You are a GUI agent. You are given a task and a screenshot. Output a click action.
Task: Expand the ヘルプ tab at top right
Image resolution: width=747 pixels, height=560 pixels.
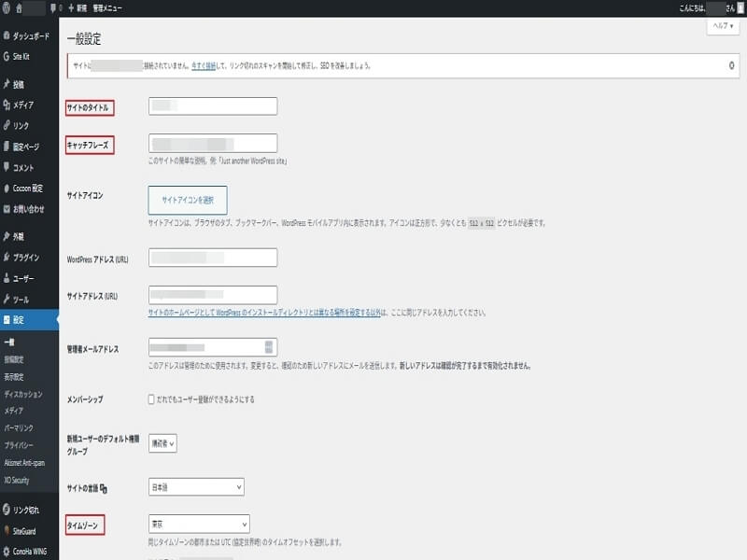(723, 27)
